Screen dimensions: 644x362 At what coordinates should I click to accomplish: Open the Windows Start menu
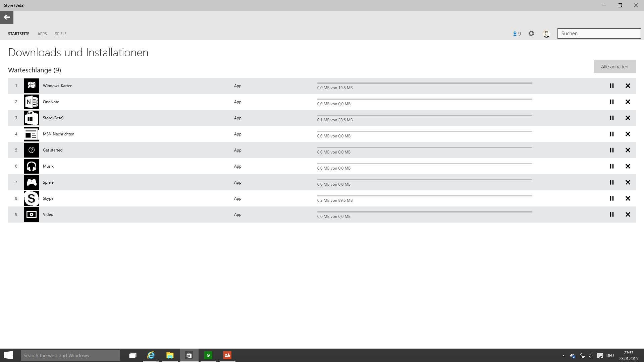(8, 355)
